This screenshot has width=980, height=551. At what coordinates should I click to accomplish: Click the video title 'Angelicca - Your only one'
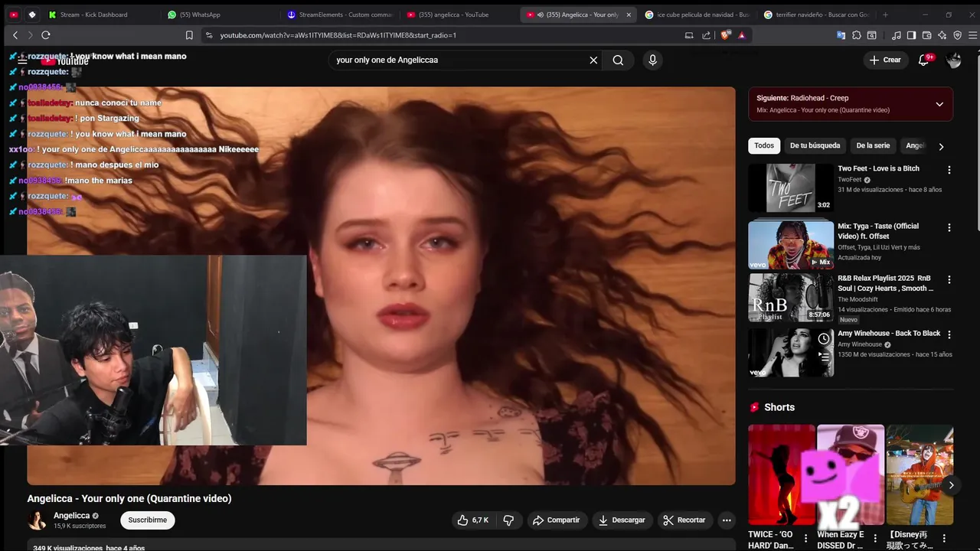(129, 498)
